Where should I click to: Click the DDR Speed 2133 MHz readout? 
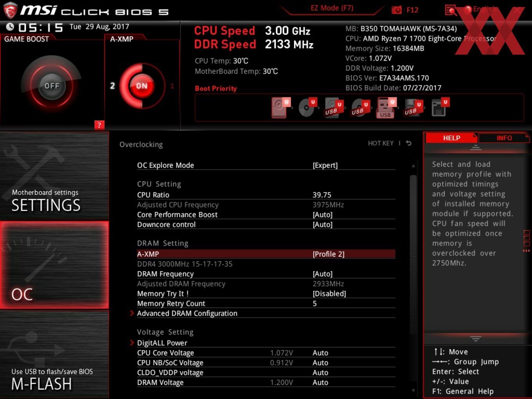click(x=254, y=44)
